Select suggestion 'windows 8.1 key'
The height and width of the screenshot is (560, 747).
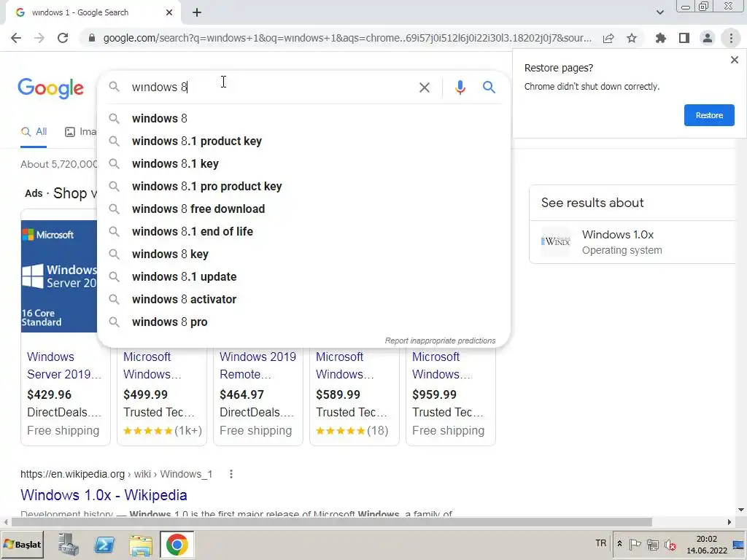click(x=303, y=163)
